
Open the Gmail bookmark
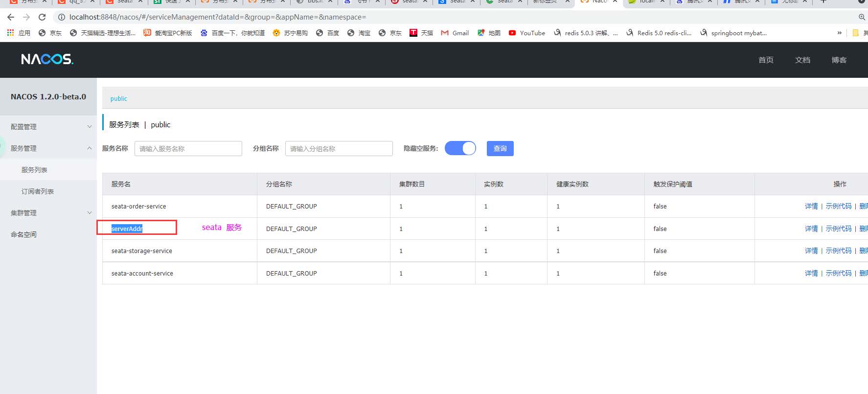point(455,33)
